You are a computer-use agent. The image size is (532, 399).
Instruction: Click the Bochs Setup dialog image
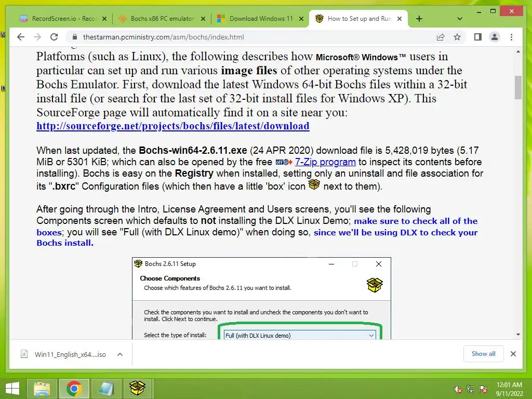pos(261,298)
